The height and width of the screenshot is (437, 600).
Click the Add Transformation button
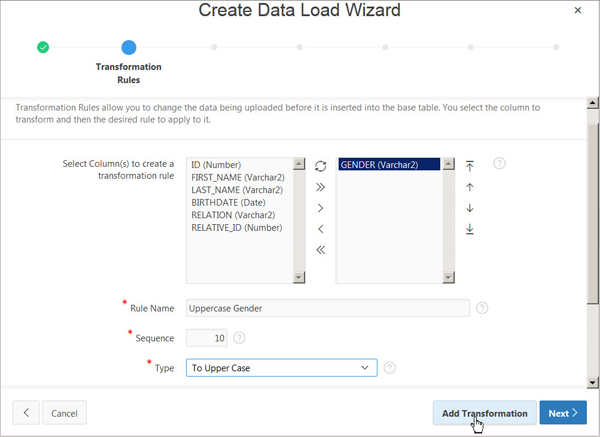(x=484, y=413)
